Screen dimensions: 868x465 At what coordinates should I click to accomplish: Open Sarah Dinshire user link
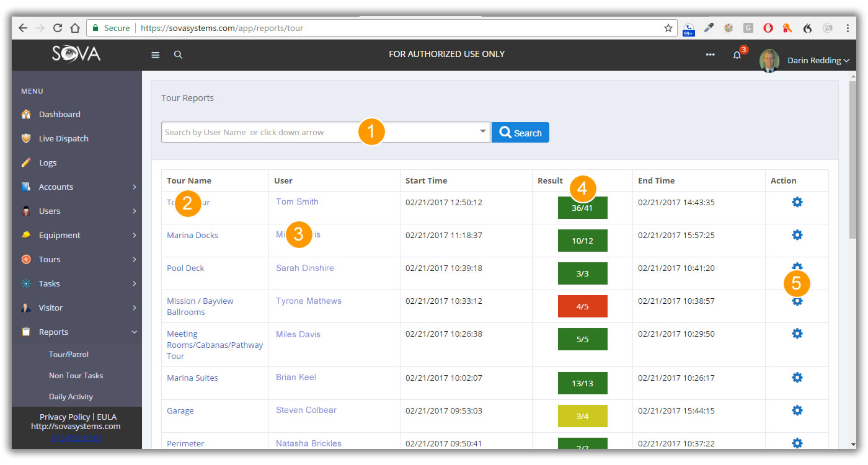click(305, 268)
